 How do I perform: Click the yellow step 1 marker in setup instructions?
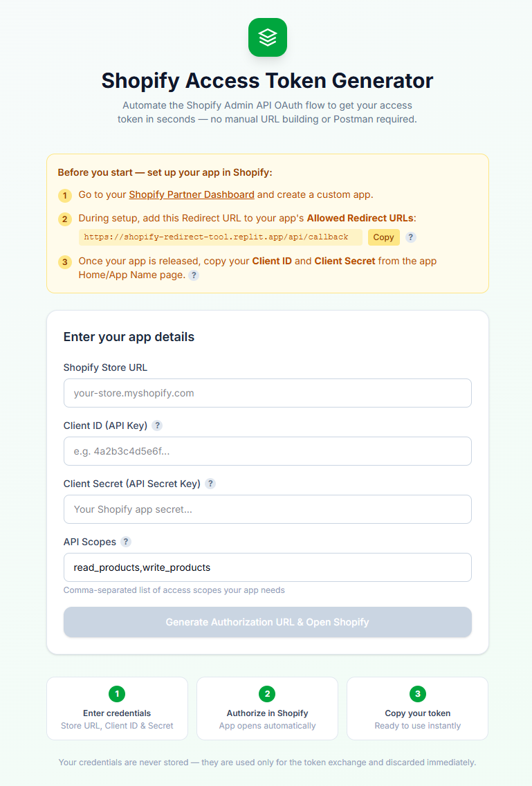(x=64, y=196)
